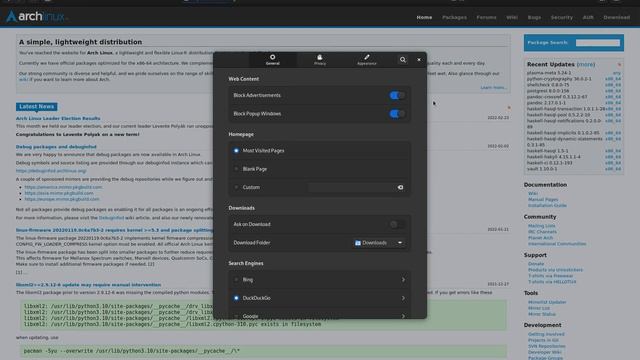Enable the Ask on Download switch
640x360 pixels.
tap(397, 224)
